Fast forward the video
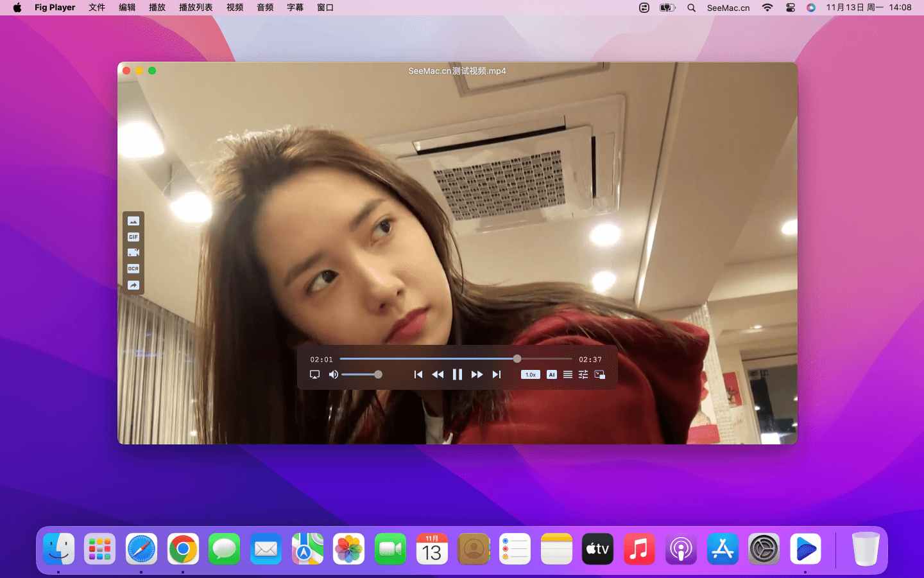The image size is (924, 578). (477, 374)
